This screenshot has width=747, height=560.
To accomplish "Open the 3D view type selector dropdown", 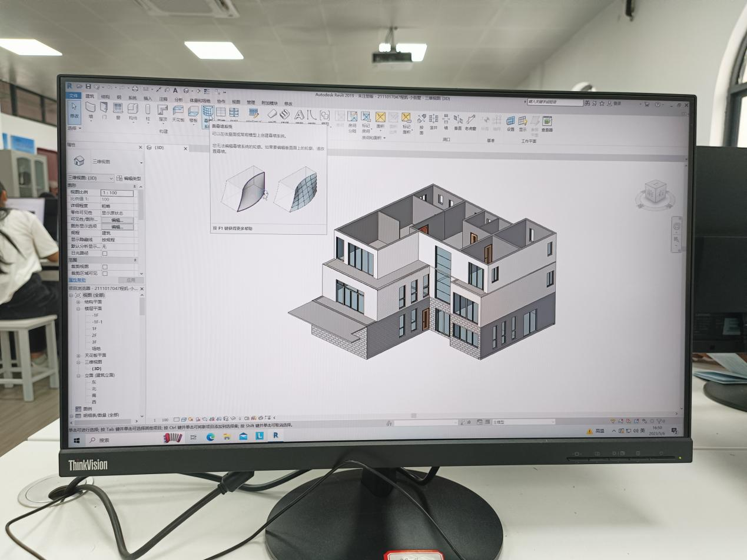I will pos(111,178).
